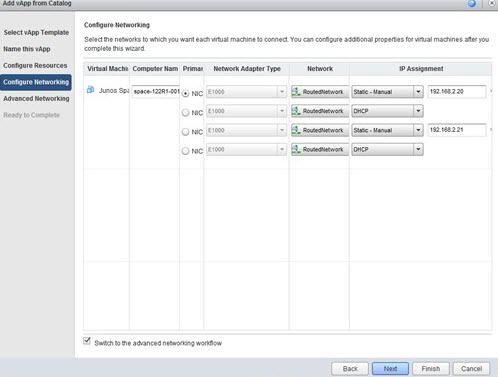Click the RoutedNetwork icon in the third NIC row
Screen dimensions: 498x377
pos(296,130)
